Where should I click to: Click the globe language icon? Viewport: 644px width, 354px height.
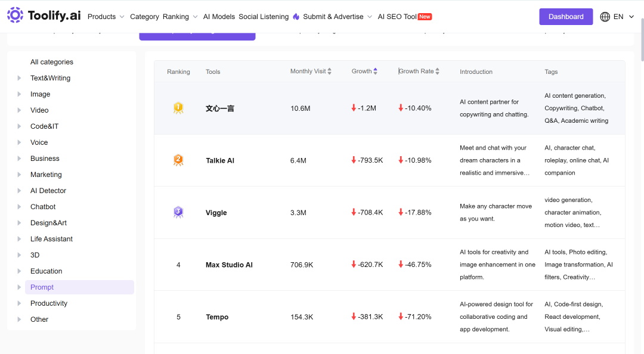point(605,17)
